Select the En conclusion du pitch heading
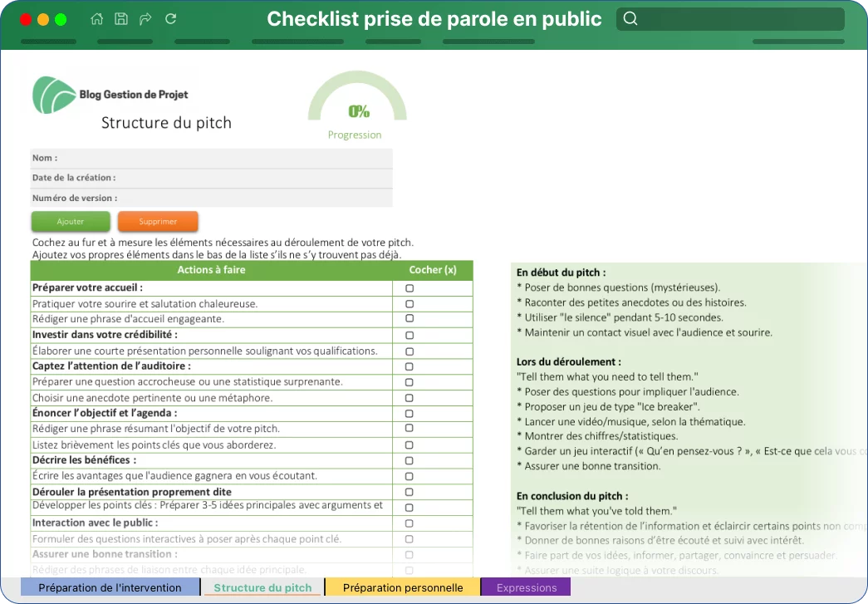868x604 pixels. click(572, 496)
